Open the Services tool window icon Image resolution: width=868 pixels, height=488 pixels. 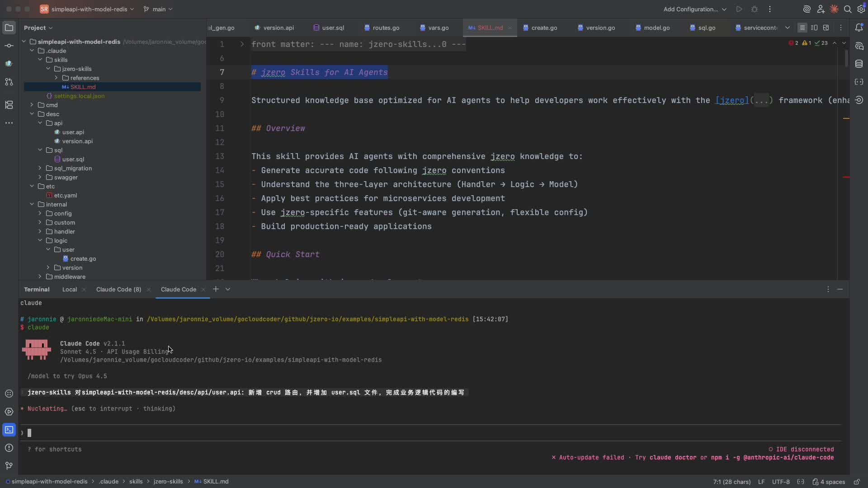click(9, 412)
